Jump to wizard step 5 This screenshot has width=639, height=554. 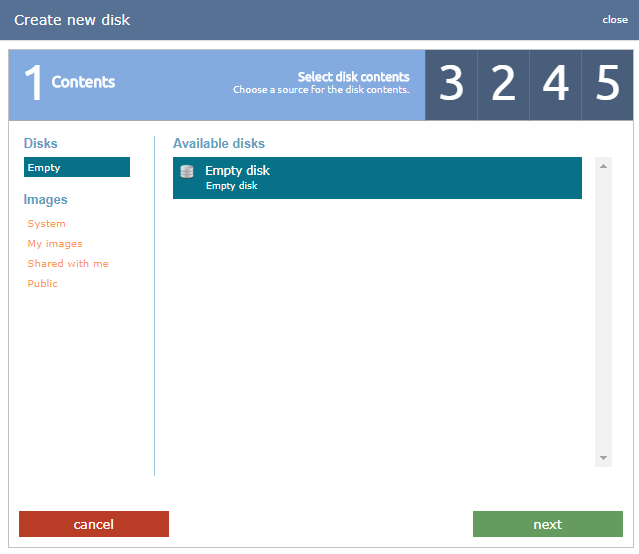pos(607,85)
